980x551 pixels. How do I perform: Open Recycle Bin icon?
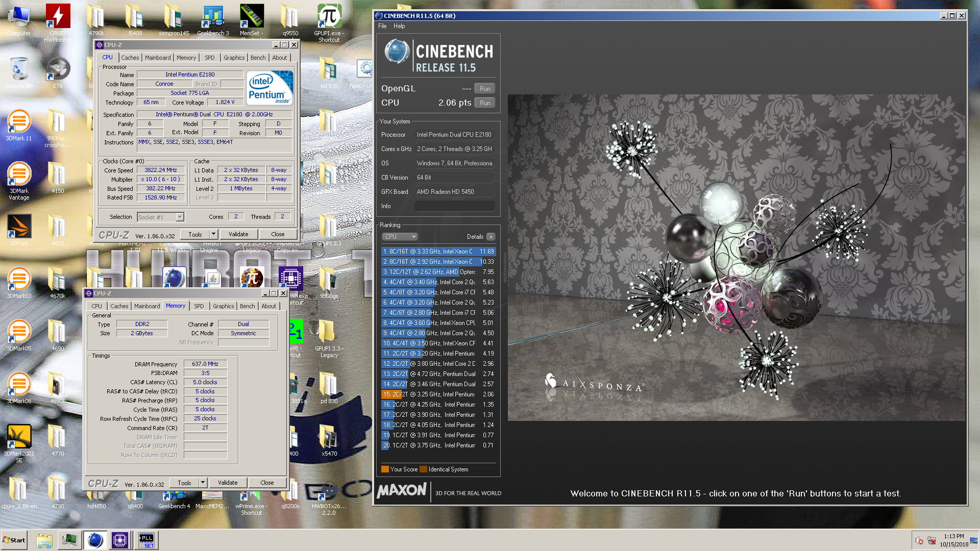tap(19, 72)
